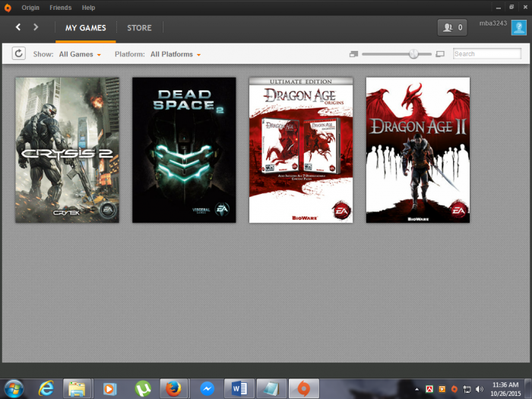Open the friends list button showing 0
This screenshot has width=532, height=399.
(x=452, y=27)
